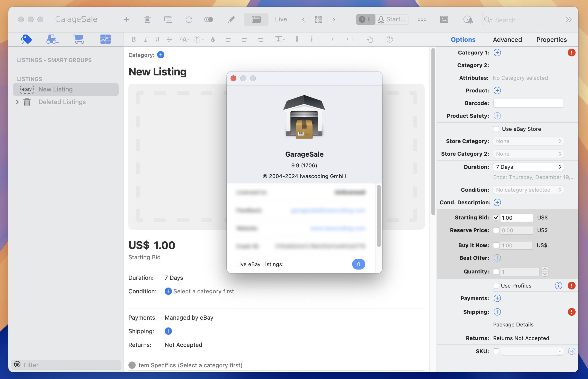Click the Starting Bid amount field
588x379 pixels.
[x=517, y=217]
